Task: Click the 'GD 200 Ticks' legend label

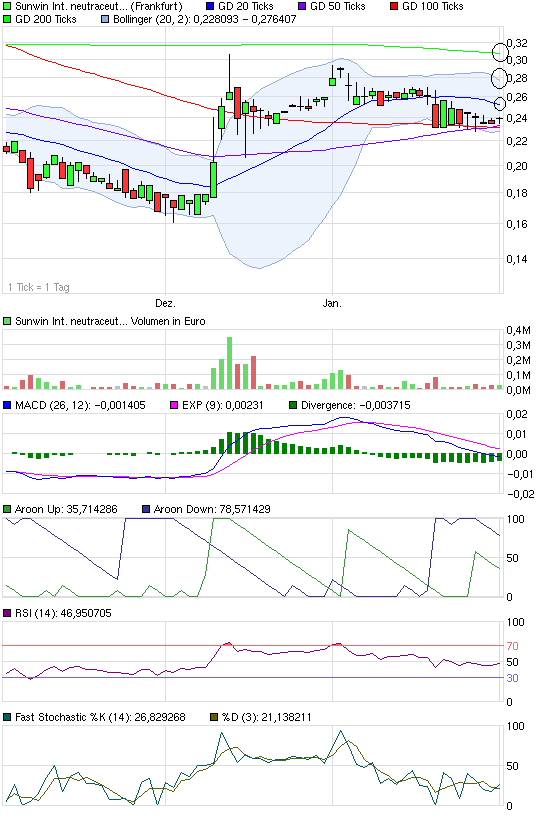Action: point(46,19)
